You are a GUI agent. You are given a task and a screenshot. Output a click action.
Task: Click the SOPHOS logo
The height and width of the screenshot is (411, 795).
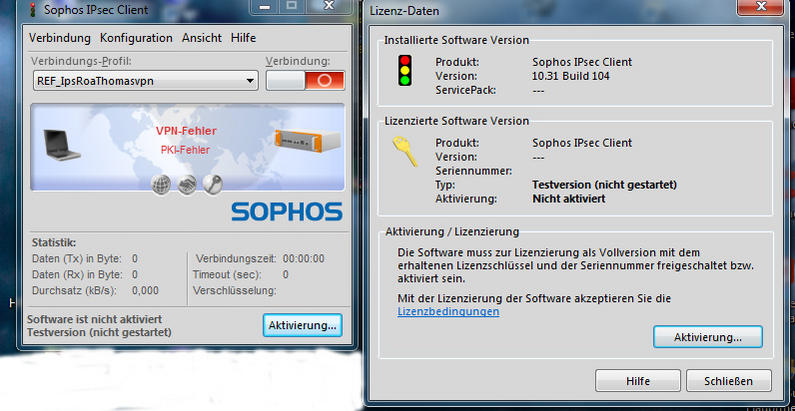click(x=286, y=212)
